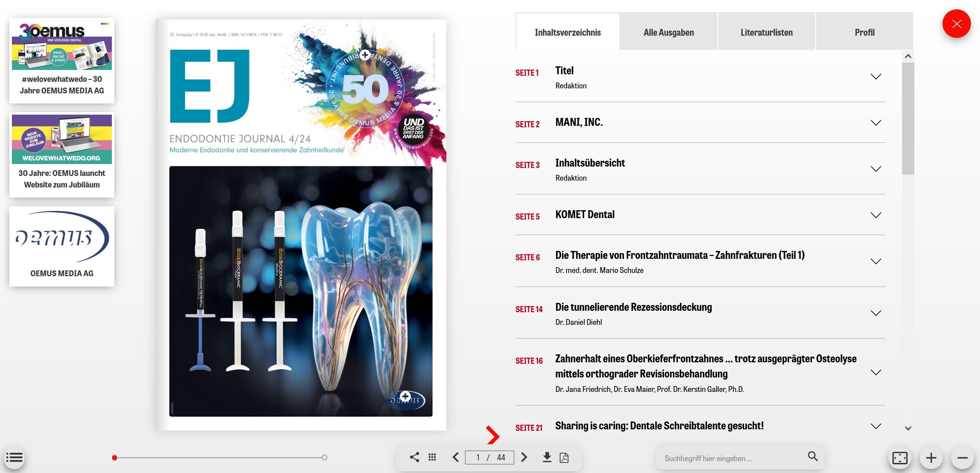Open the Profil tab
Screen dimensions: 980x473
click(x=864, y=32)
